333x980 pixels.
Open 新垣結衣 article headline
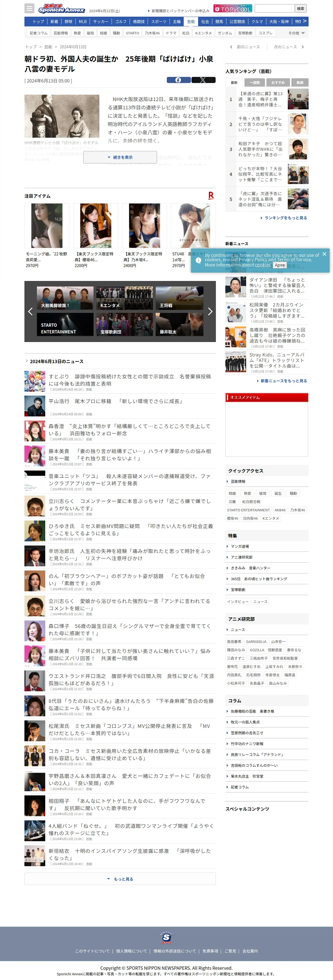point(129,854)
